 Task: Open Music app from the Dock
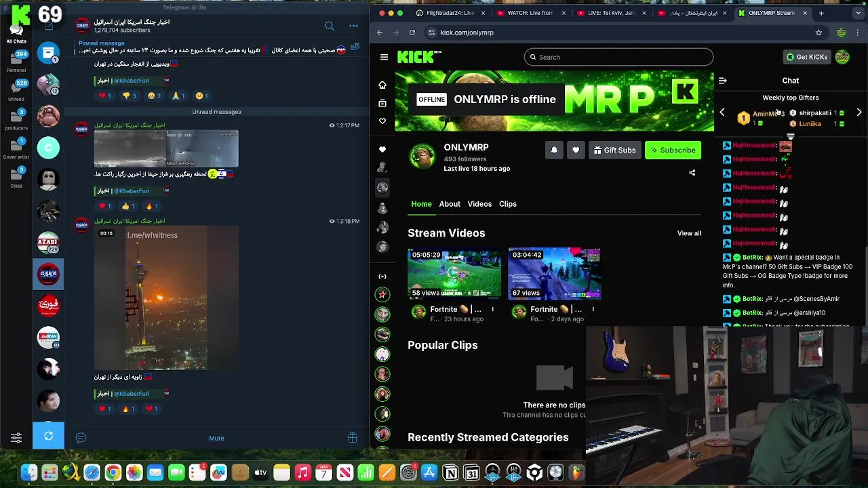point(303,472)
